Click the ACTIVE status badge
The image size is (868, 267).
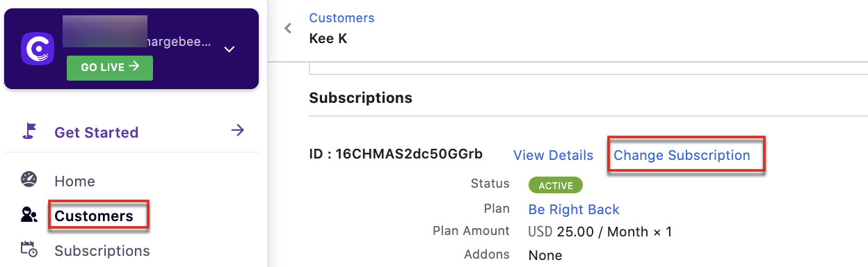point(556,186)
